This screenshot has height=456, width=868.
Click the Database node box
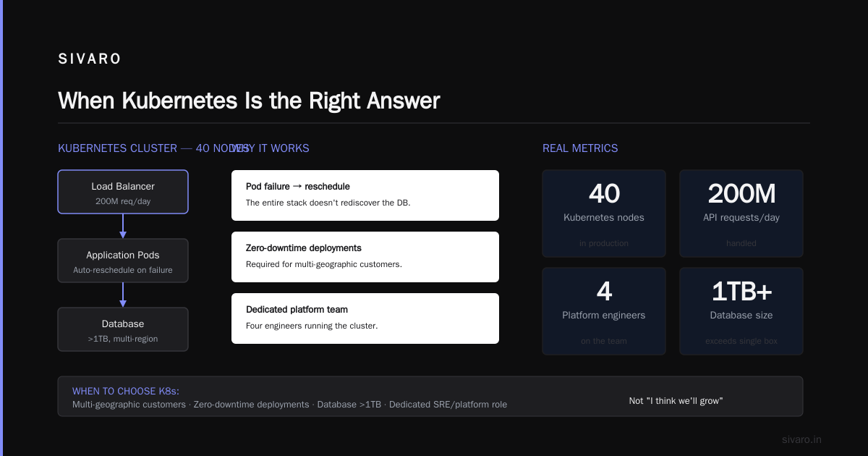point(123,329)
